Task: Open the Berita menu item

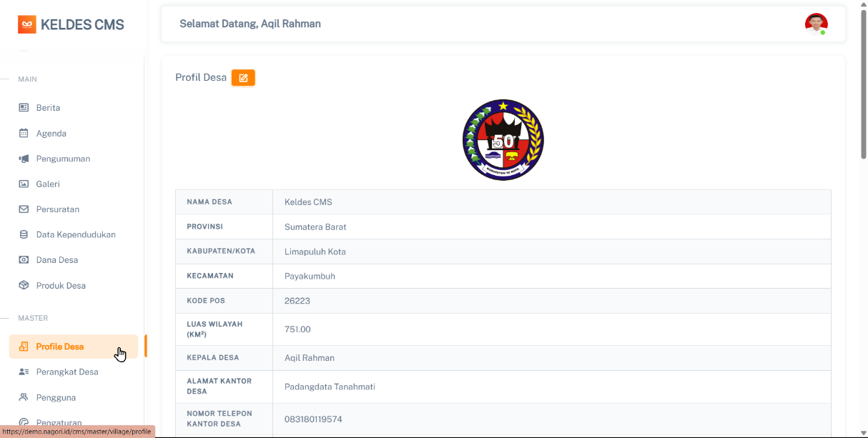Action: (48, 108)
